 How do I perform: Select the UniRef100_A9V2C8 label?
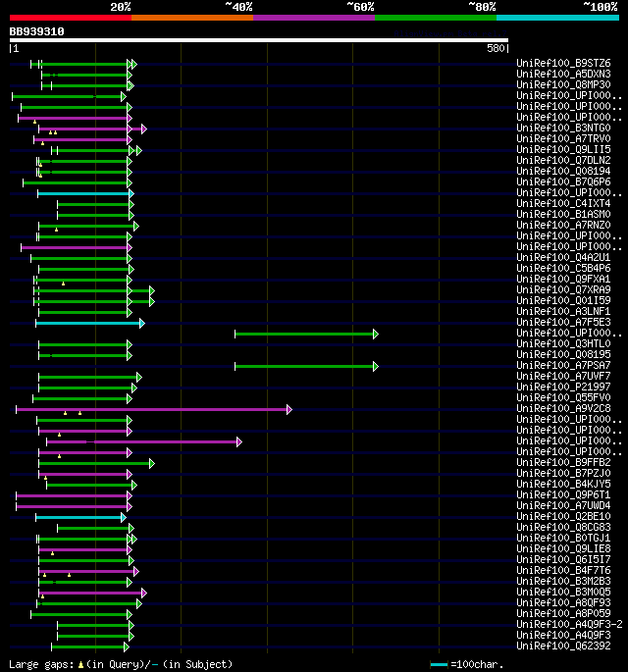[563, 408]
